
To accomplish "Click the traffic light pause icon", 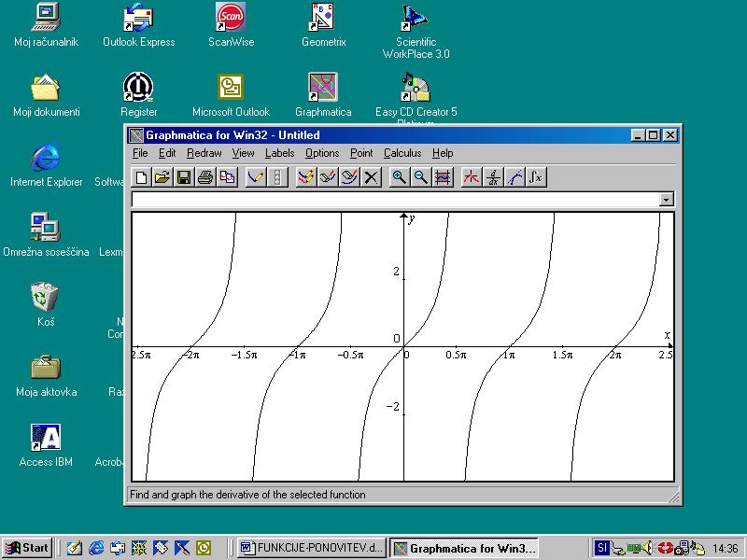I will (x=277, y=177).
